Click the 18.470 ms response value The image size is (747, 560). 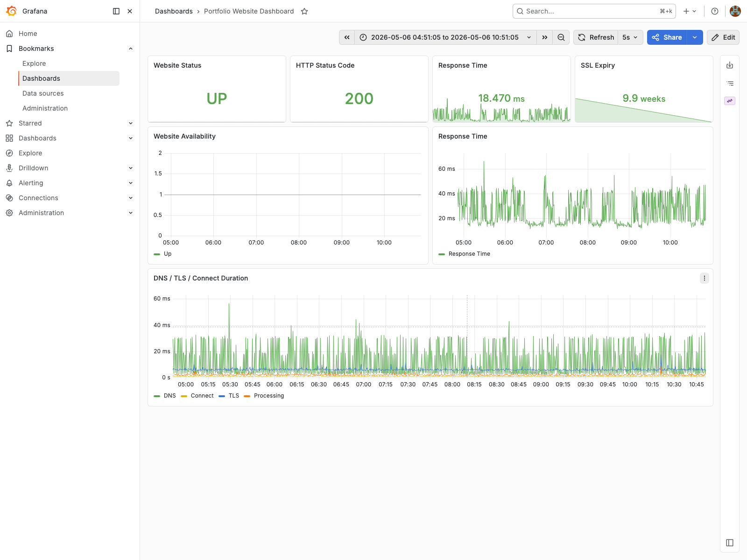[501, 98]
